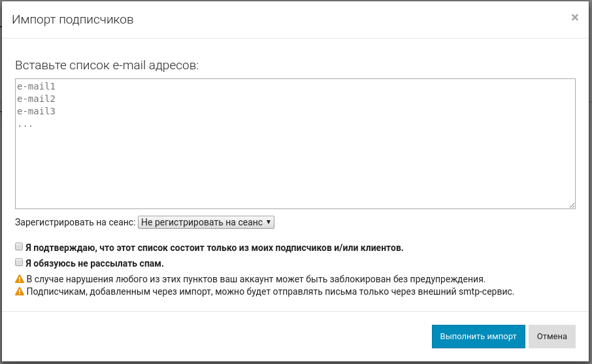Click the 'Импорт подписчиков' dialog title
This screenshot has width=592, height=364.
click(73, 20)
